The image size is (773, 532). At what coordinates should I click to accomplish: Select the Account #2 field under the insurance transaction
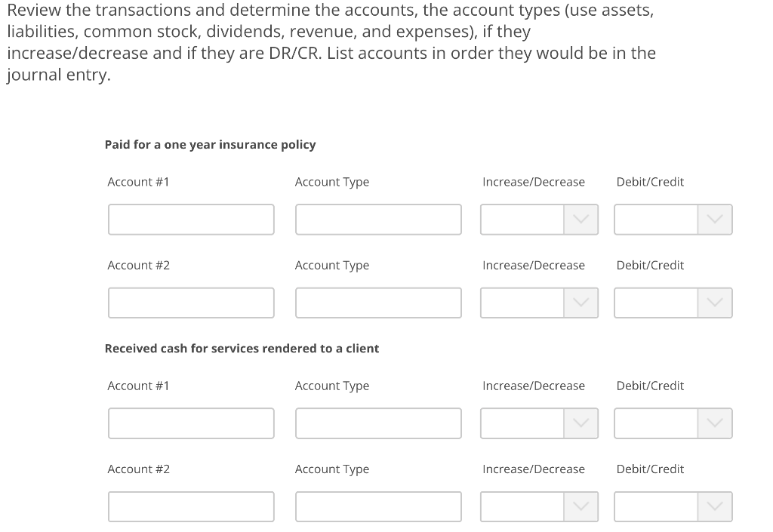[191, 303]
